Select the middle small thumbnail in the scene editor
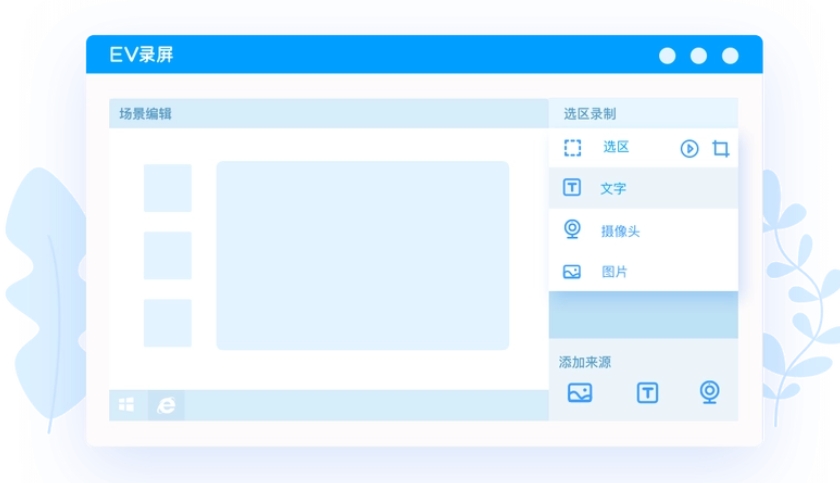Screen dimensions: 840x483 (x=168, y=255)
